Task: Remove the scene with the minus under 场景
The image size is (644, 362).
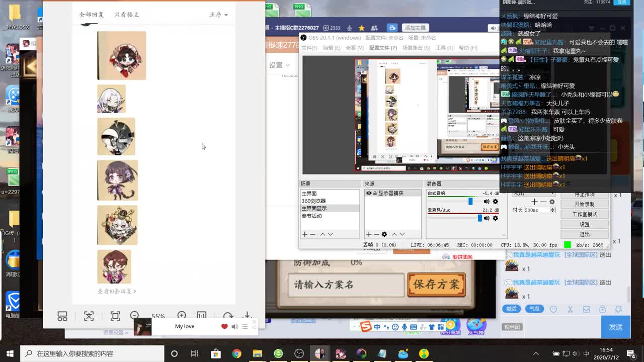Action: coord(312,234)
